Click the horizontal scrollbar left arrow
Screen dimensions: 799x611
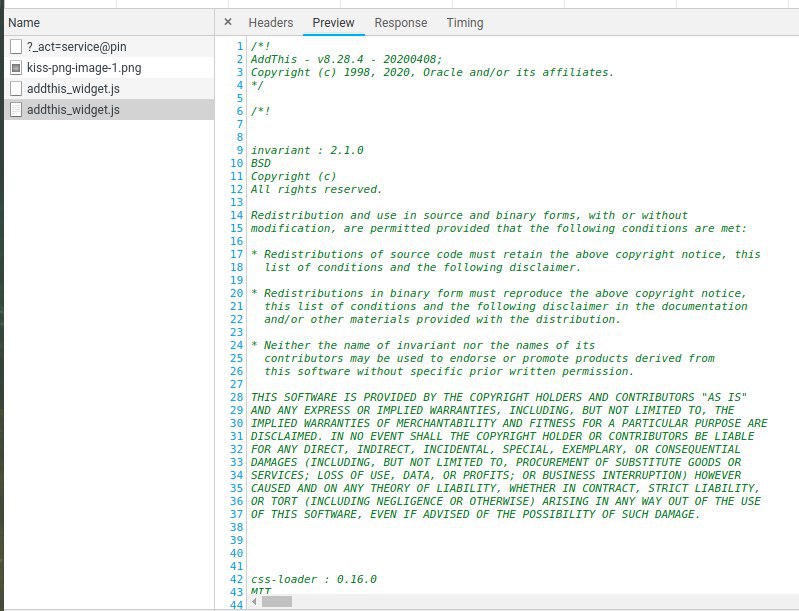254,602
